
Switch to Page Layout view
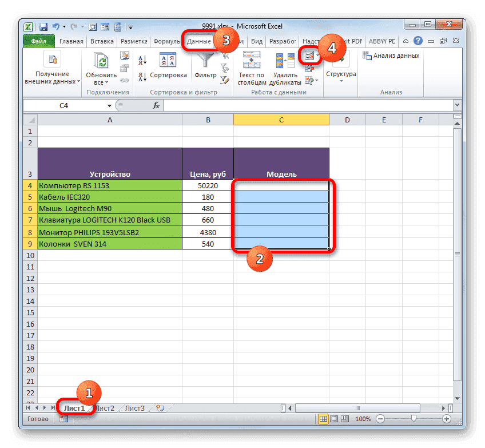[334, 418]
